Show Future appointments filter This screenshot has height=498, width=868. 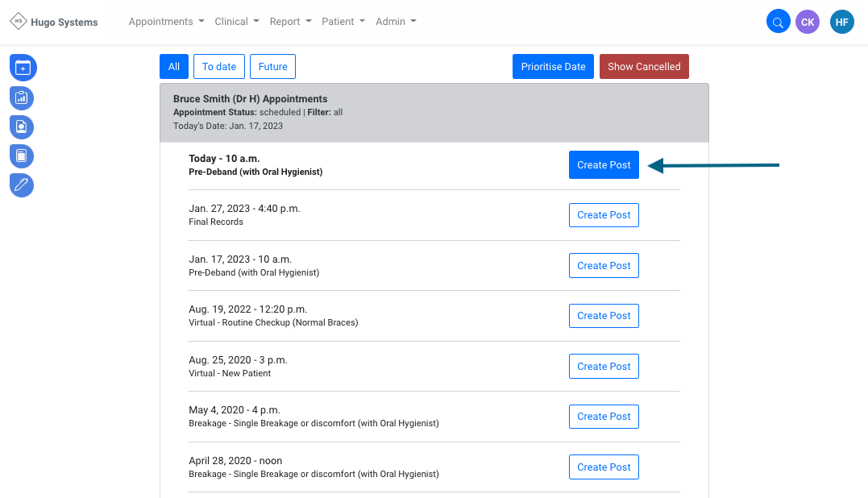point(272,67)
